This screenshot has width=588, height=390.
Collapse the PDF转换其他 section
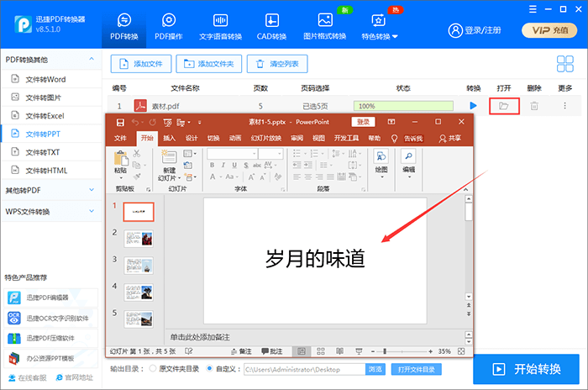coord(92,60)
